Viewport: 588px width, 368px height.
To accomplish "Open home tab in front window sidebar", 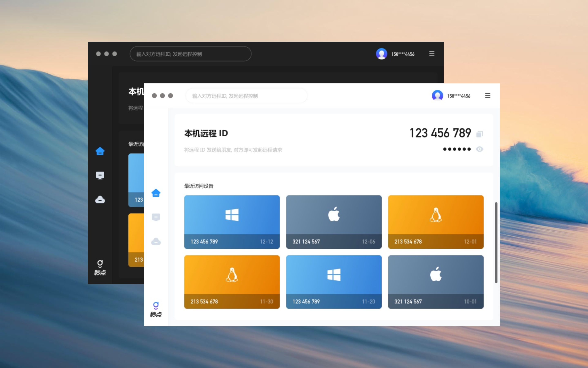I will [156, 193].
